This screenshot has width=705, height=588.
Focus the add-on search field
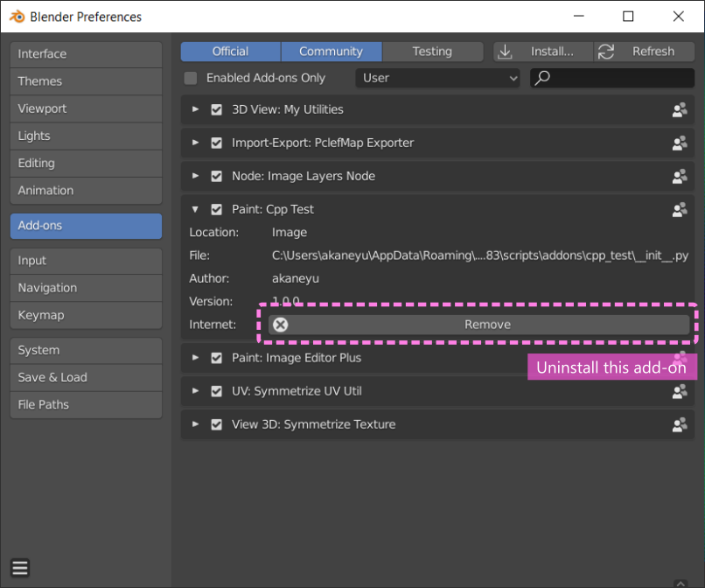[612, 78]
